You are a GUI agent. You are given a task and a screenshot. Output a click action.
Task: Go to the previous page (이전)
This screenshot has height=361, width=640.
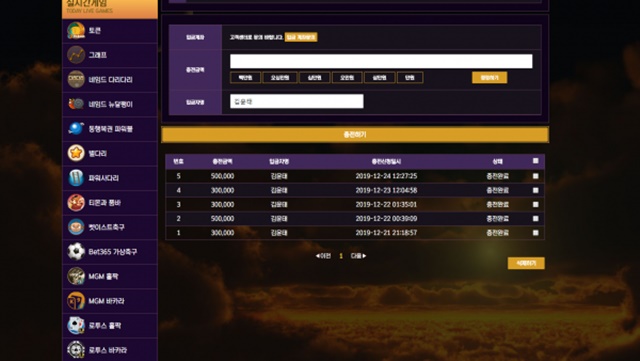(x=323, y=256)
